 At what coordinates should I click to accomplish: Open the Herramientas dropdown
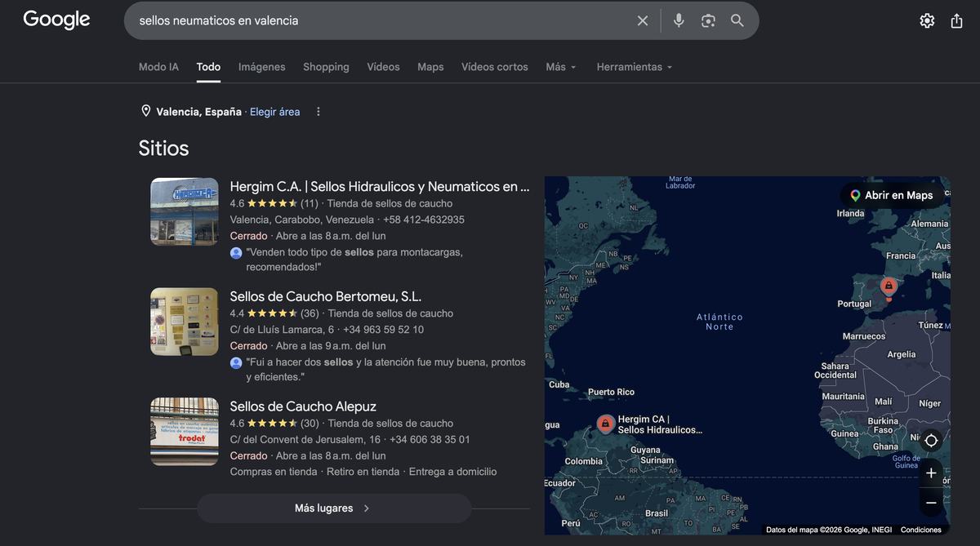tap(635, 67)
